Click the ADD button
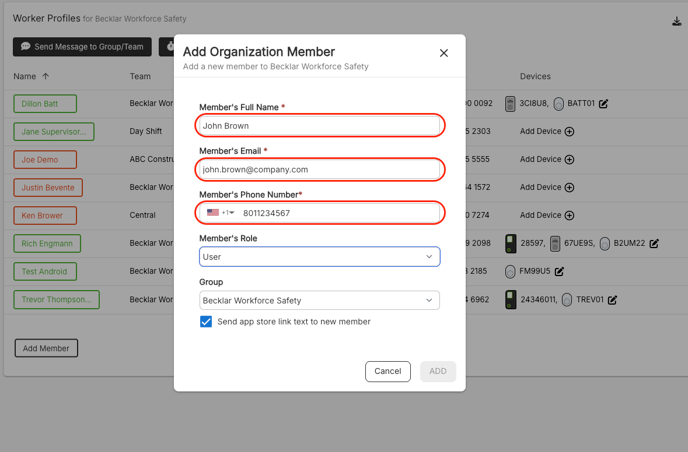The height and width of the screenshot is (452, 688). (x=438, y=371)
